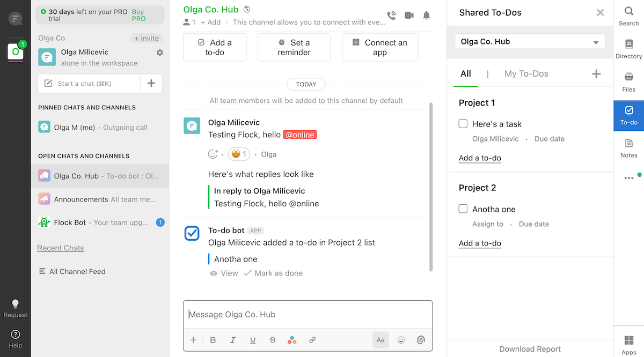The width and height of the screenshot is (644, 357).
Task: Click 'Add a to-do' under Project 1
Action: click(480, 158)
